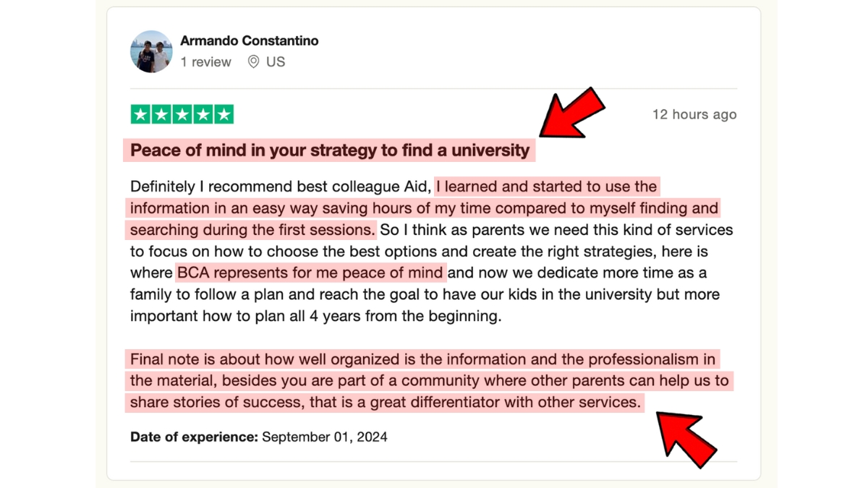Click the "1 review" count text
The image size is (868, 488).
click(x=206, y=62)
